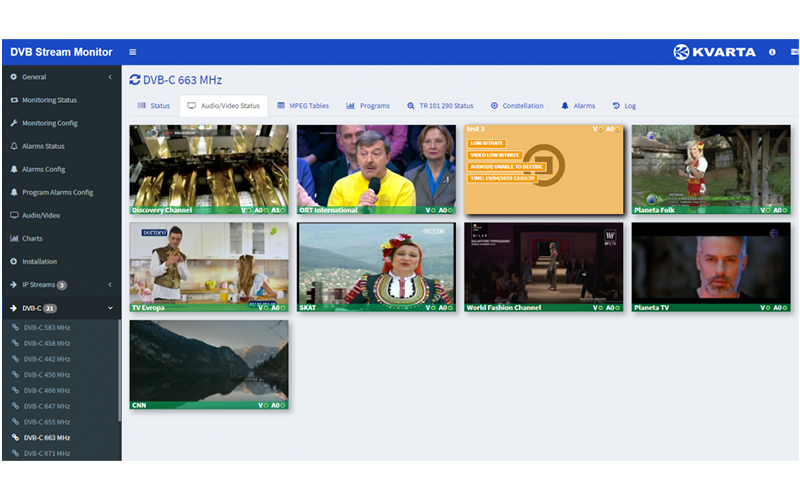This screenshot has width=800, height=500.
Task: Open the Planeta Folk thumbnail
Action: tap(711, 169)
